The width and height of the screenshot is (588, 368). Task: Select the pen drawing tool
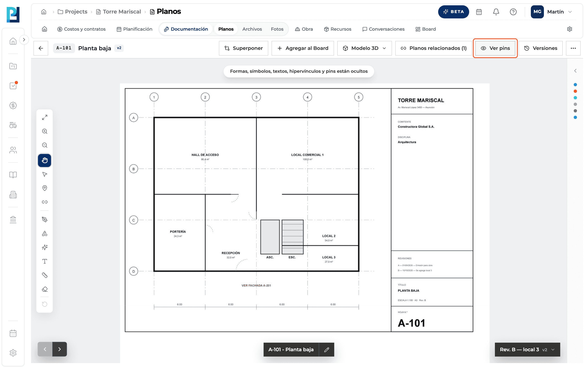[x=45, y=220]
